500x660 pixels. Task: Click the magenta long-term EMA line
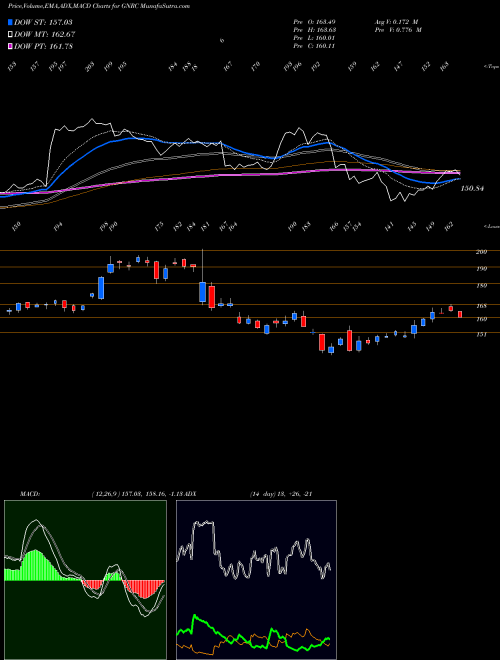[230, 174]
